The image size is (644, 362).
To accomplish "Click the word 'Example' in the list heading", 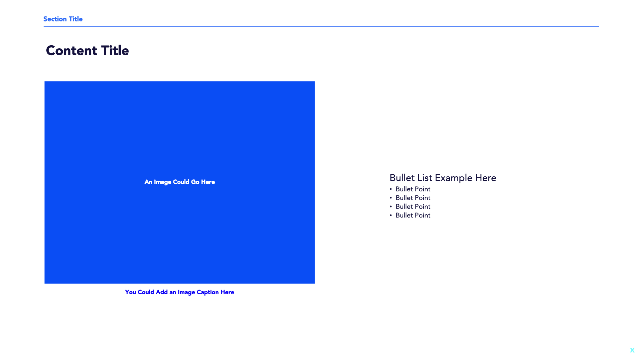I will 453,178.
